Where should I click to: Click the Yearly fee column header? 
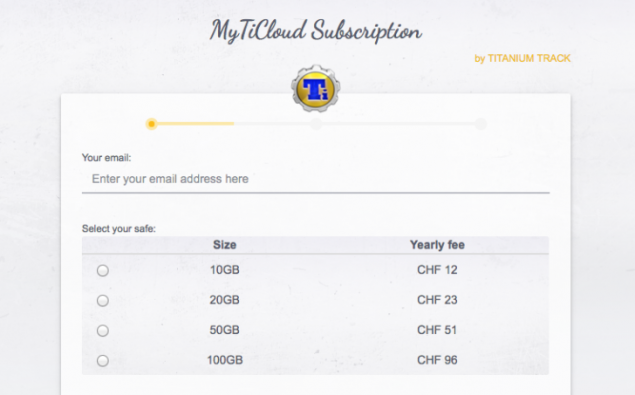click(x=437, y=245)
